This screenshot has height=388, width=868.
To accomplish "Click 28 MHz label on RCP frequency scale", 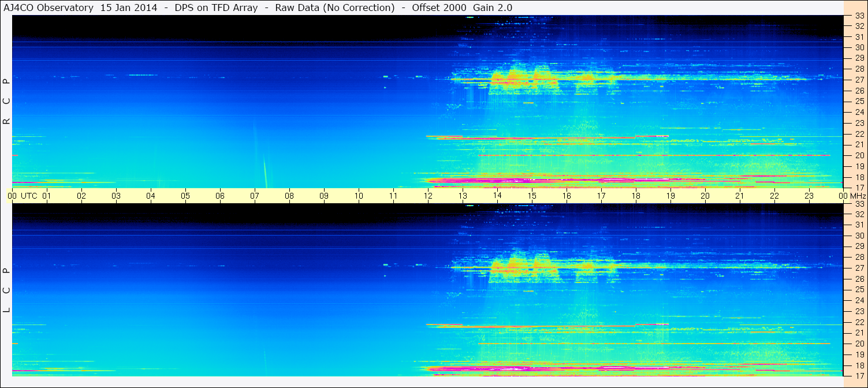I will tap(859, 69).
